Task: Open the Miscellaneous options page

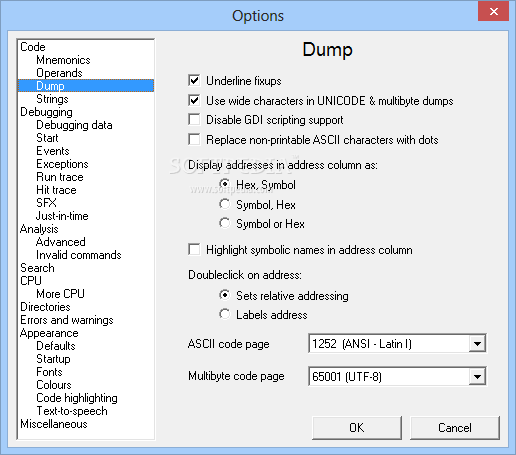Action: pyautogui.click(x=54, y=424)
